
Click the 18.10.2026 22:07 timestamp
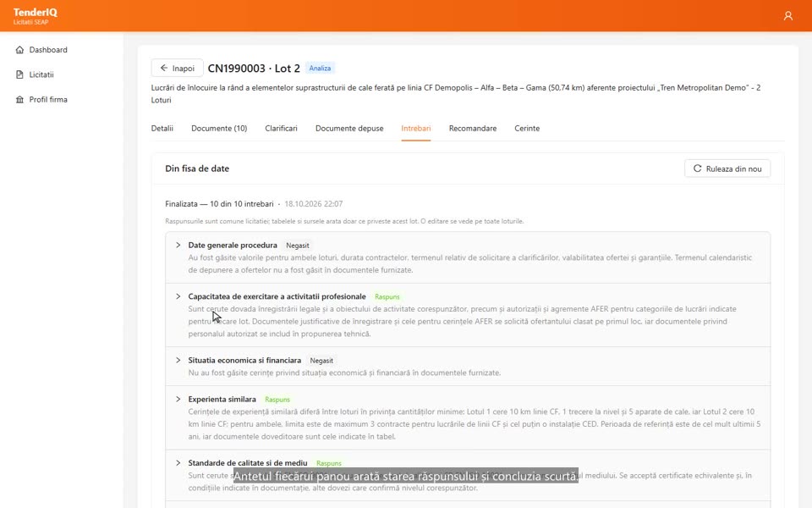coord(314,204)
